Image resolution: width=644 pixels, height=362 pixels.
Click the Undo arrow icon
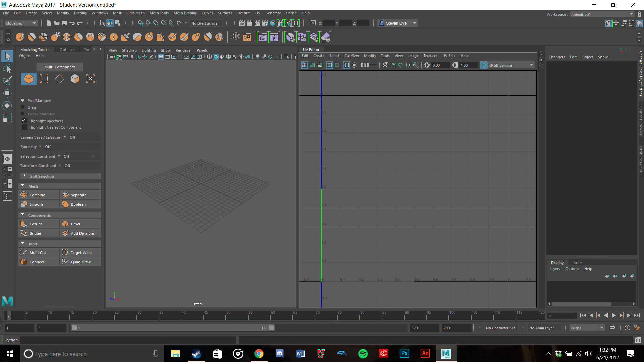click(x=72, y=23)
